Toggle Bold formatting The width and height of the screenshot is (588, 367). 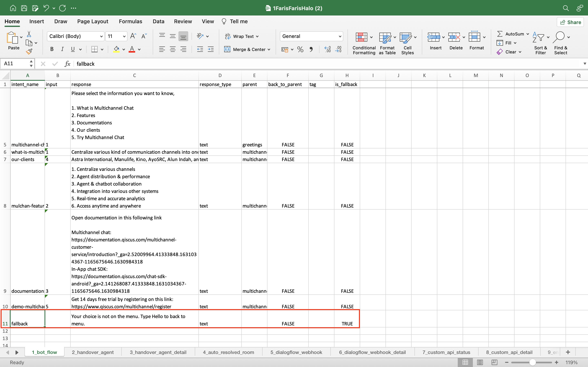point(52,50)
